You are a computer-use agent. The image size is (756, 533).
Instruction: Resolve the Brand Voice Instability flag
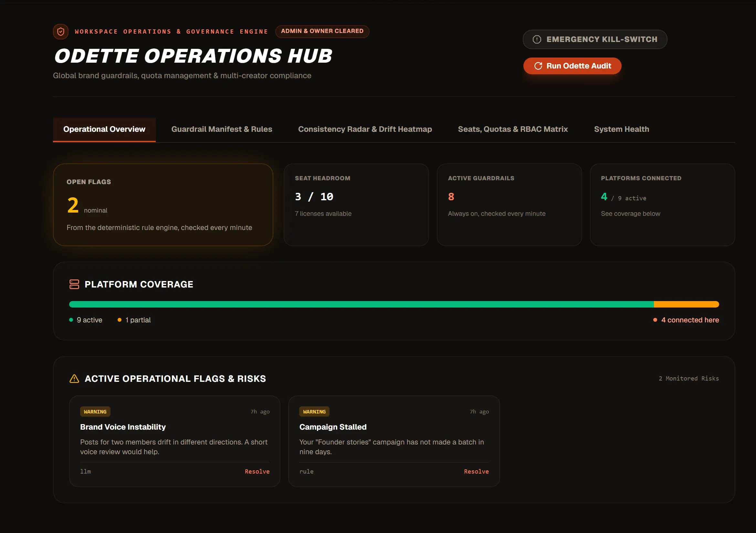point(257,471)
